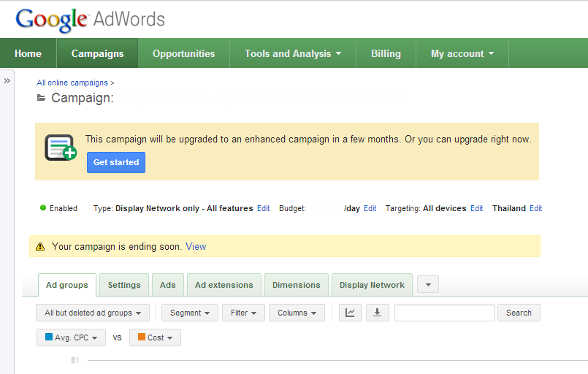588x374 pixels.
Task: Open the Avg. CPC metric dropdown
Action: [x=72, y=337]
